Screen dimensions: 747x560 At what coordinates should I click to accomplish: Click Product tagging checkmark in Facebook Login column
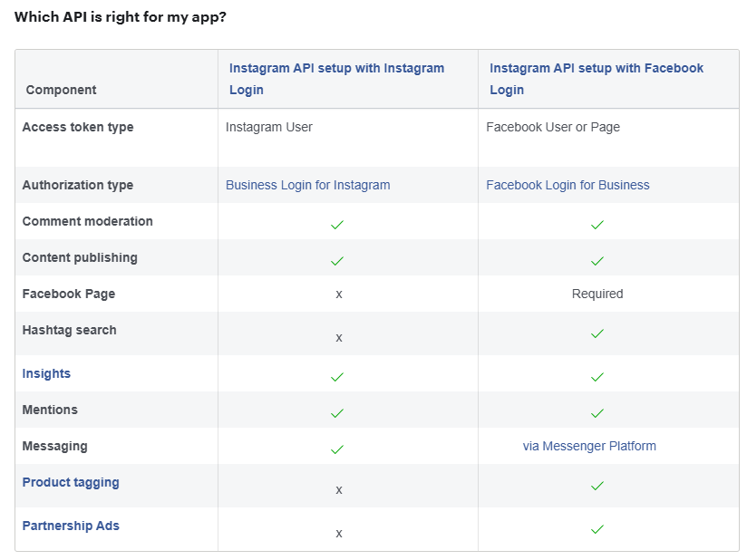(x=597, y=486)
